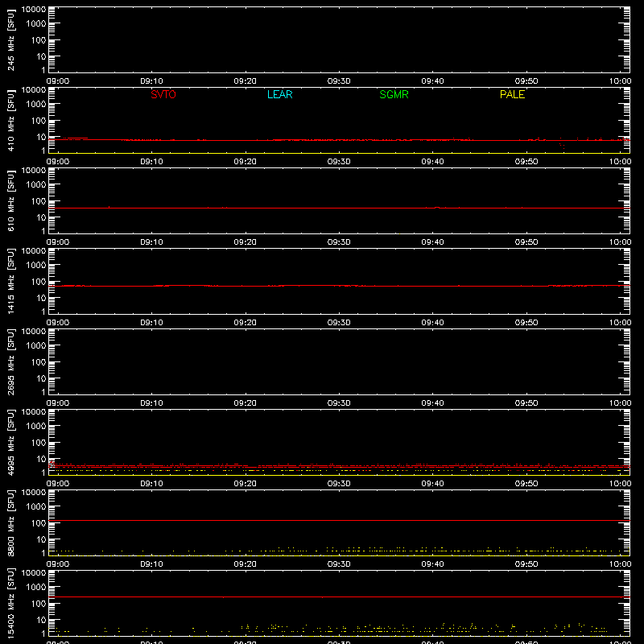Select the 245 MHz [SFU] axis title

[x=10, y=39]
